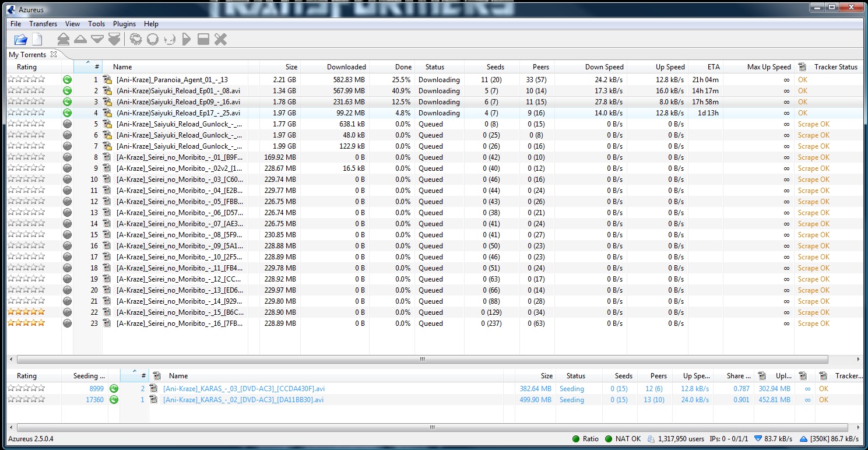This screenshot has height=450, width=868.
Task: Click the Move Down queue arrow
Action: point(97,40)
